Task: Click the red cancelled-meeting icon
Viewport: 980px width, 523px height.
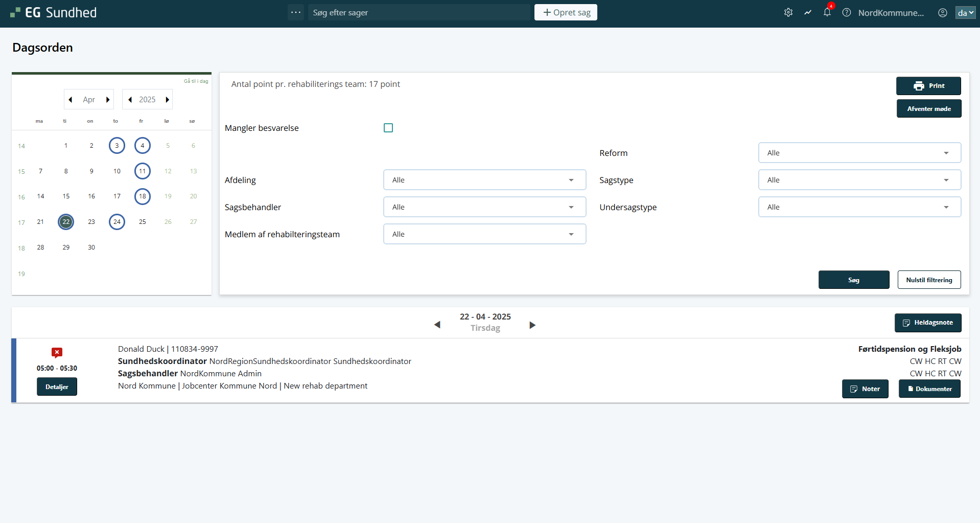Action: 57,352
